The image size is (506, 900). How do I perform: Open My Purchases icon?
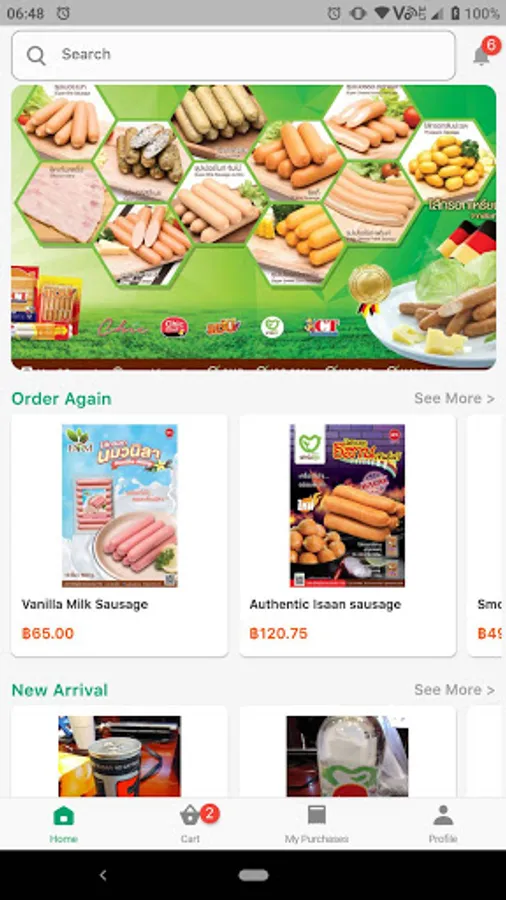click(x=317, y=815)
